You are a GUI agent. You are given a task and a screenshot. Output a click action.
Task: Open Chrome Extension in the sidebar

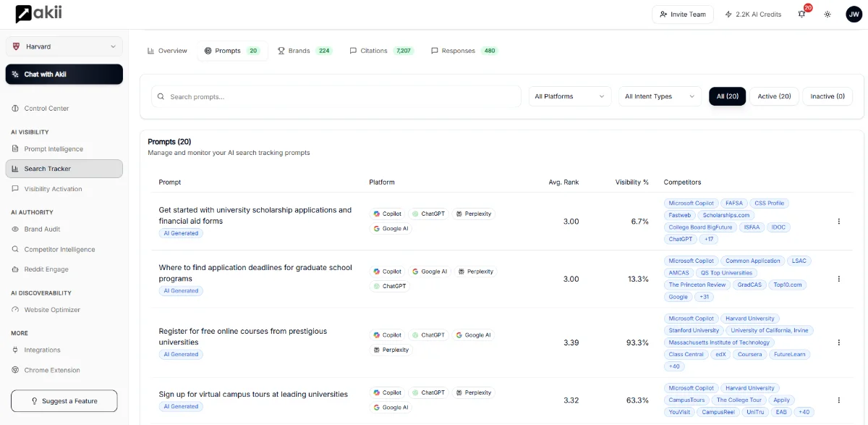52,370
